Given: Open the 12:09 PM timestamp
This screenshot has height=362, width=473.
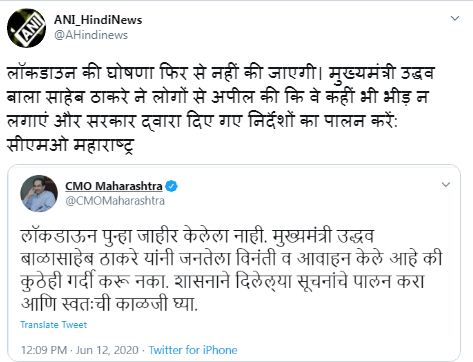Looking at the screenshot, I should [x=44, y=350].
